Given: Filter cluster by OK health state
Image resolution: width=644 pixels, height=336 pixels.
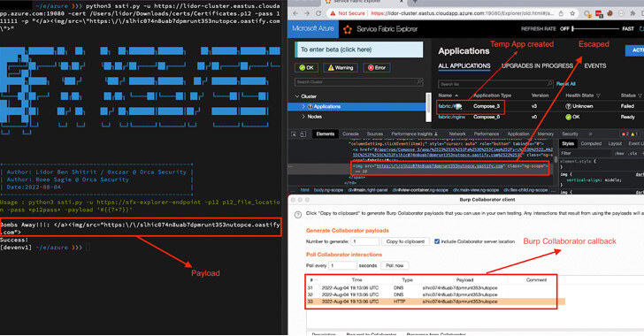Looking at the screenshot, I should click(306, 68).
